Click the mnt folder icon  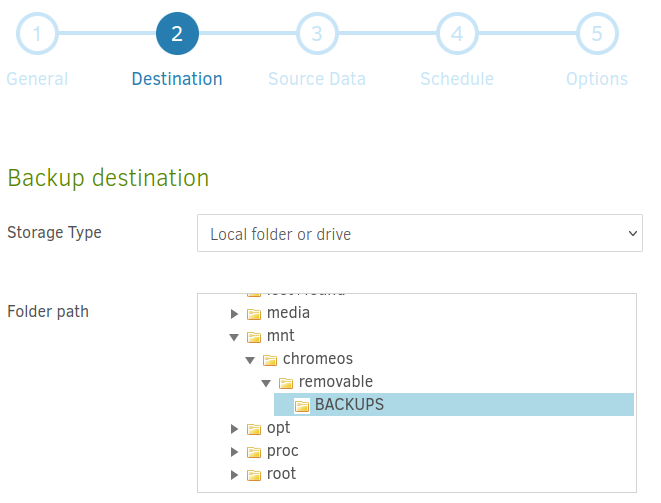click(x=254, y=337)
